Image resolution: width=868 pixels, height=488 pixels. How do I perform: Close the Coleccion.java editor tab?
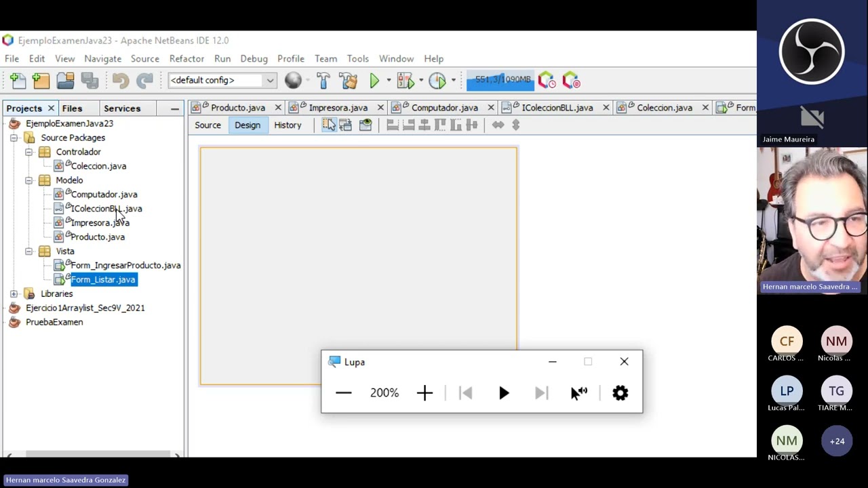pos(705,108)
